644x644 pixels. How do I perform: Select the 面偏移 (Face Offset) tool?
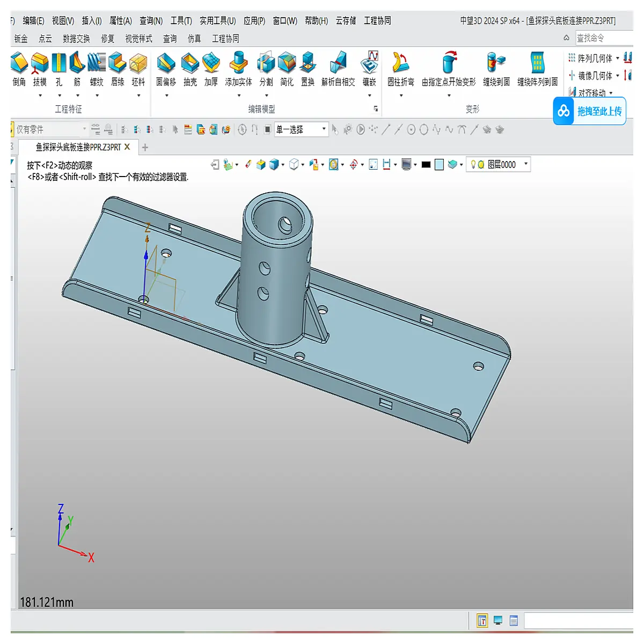[x=166, y=69]
